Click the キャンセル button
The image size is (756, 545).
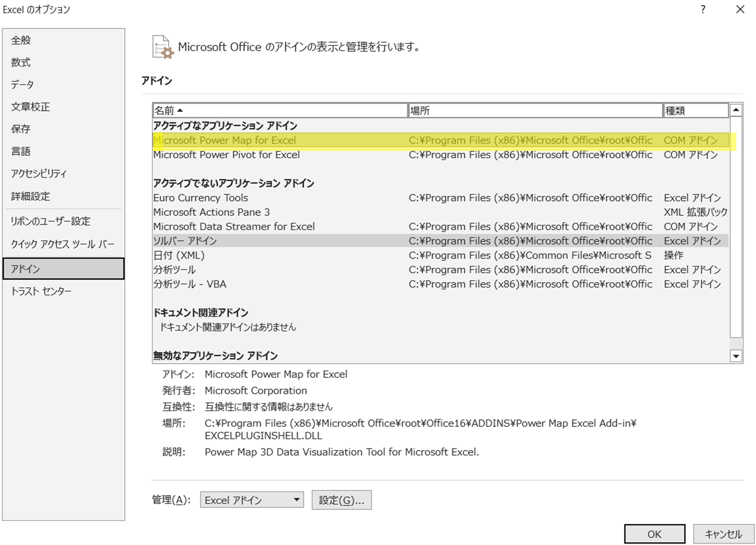pos(723,534)
